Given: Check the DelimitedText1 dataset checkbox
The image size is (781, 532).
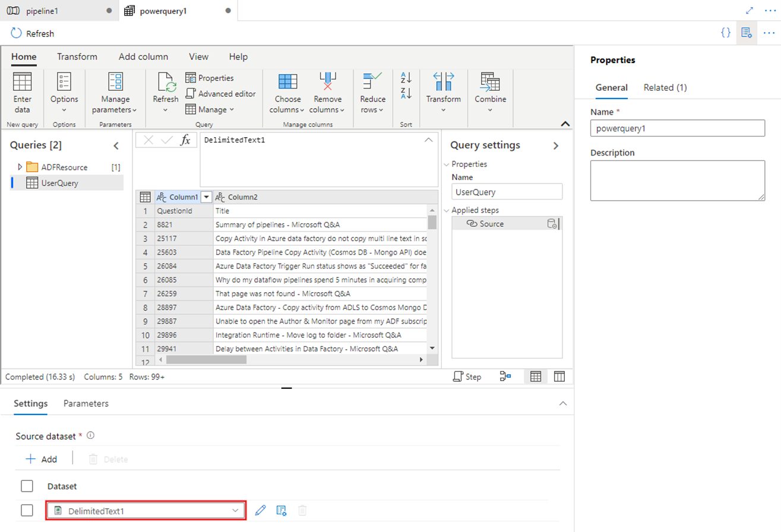Looking at the screenshot, I should 27,510.
